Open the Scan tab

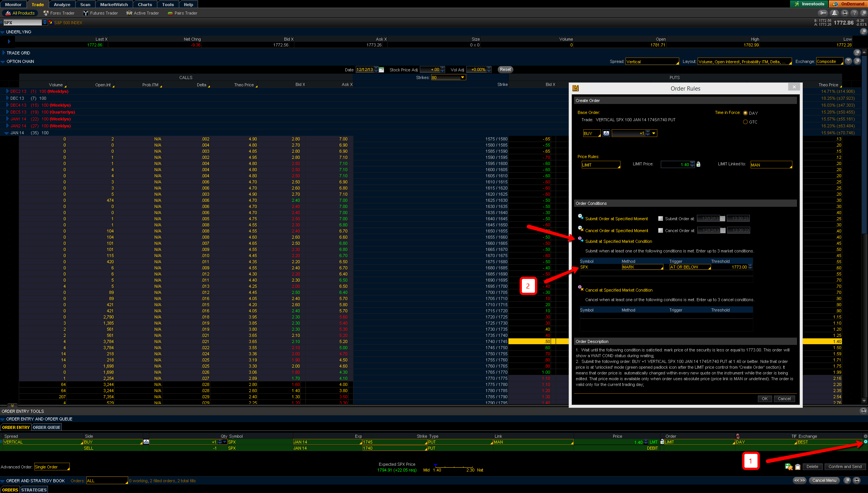(85, 5)
